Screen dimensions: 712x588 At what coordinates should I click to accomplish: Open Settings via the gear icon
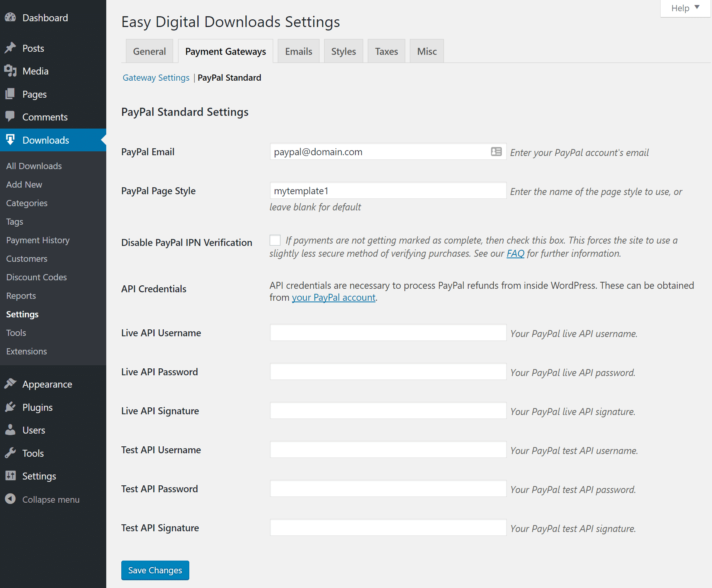[10, 476]
